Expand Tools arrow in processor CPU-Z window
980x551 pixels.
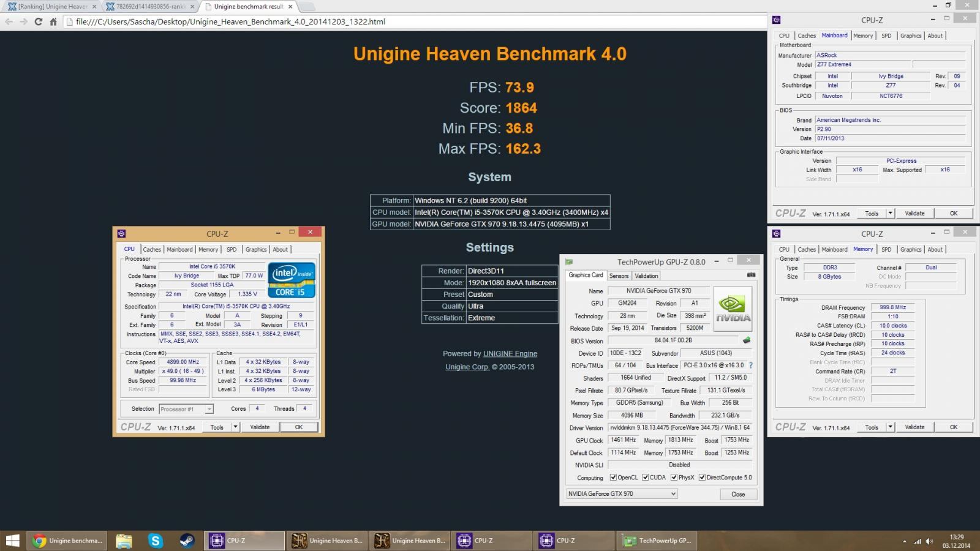click(235, 427)
